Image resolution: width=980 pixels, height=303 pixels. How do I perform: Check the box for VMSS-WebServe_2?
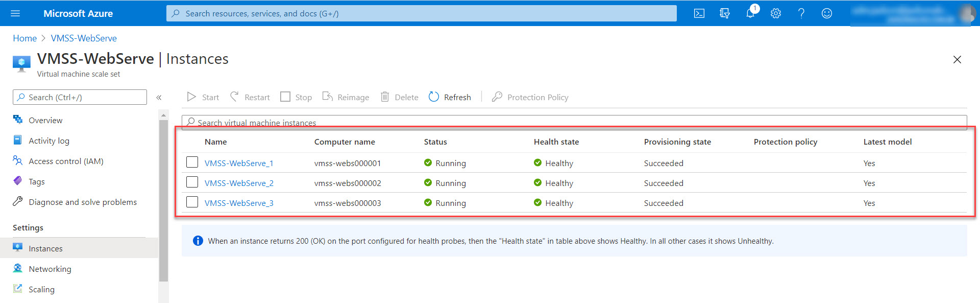tap(192, 182)
